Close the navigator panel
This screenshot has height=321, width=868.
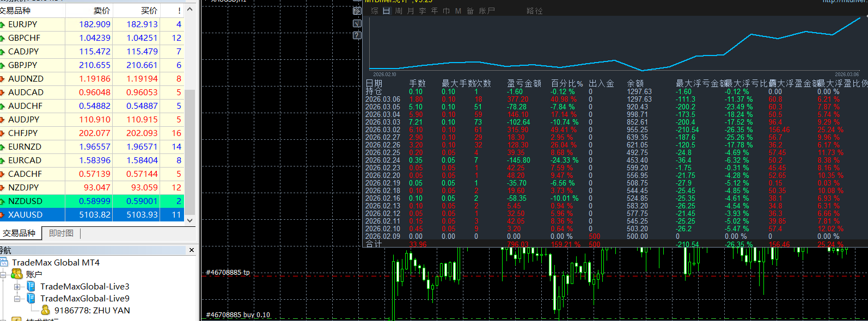[192, 250]
